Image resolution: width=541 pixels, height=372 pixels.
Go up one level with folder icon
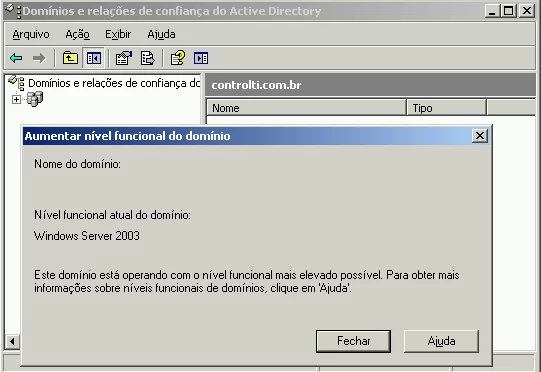(x=70, y=58)
